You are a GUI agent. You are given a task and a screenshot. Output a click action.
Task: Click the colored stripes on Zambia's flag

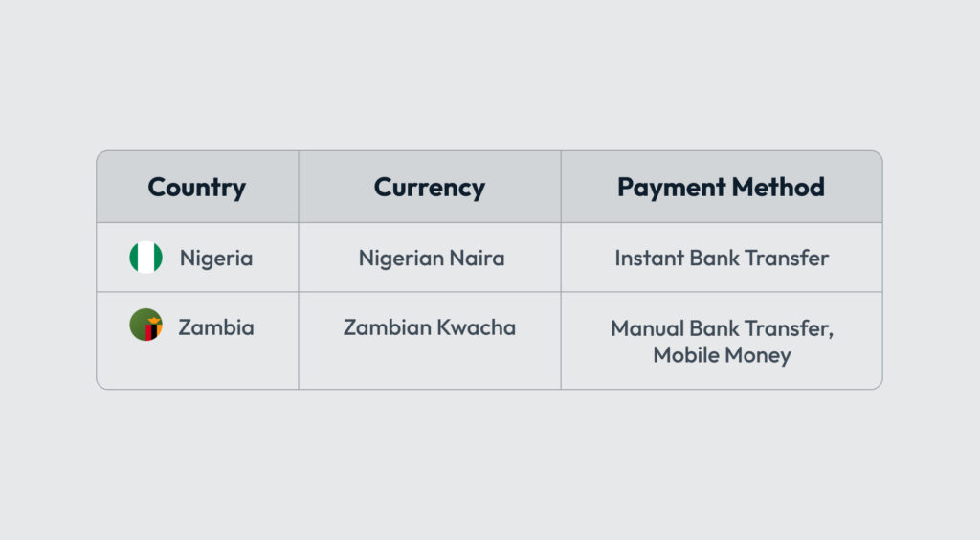tap(152, 333)
